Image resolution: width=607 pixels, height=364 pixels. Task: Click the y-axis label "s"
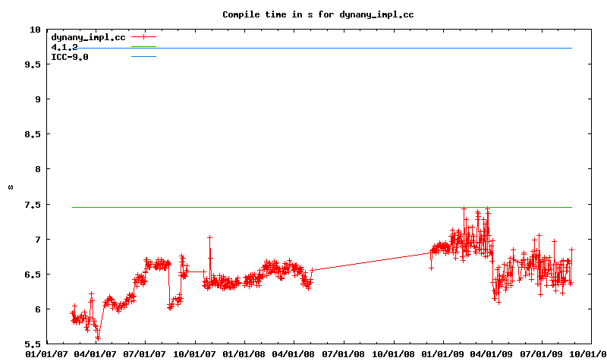pos(11,187)
